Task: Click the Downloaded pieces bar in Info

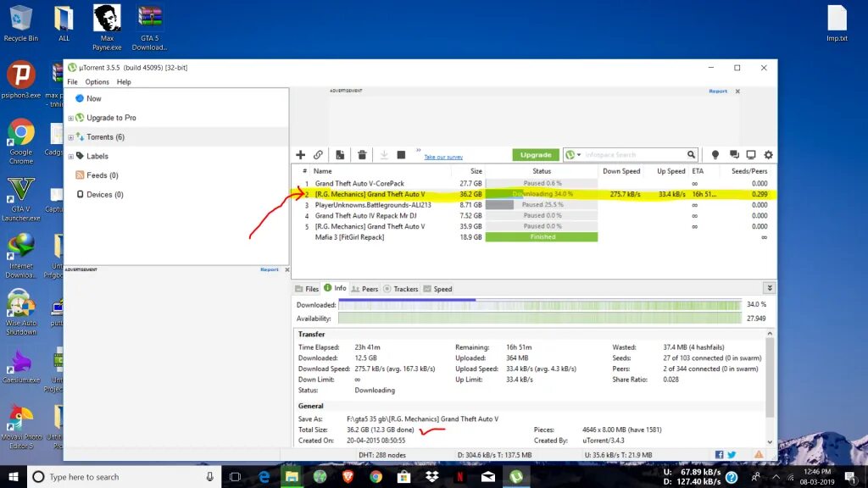Action: click(x=540, y=305)
